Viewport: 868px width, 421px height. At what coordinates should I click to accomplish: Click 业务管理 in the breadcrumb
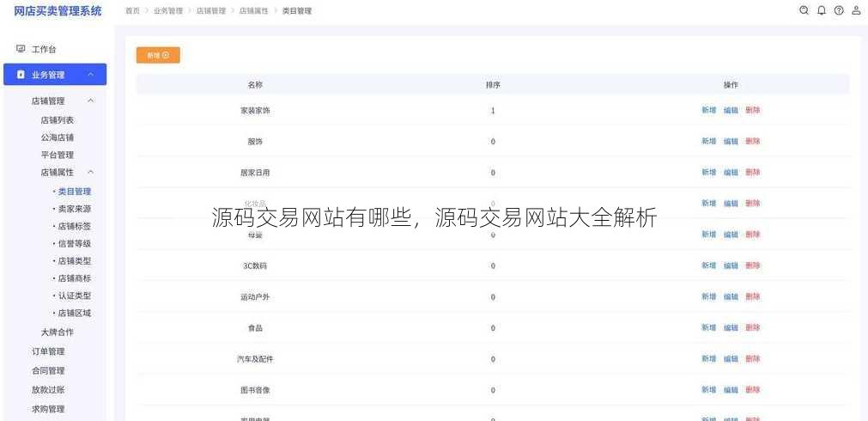coord(168,10)
